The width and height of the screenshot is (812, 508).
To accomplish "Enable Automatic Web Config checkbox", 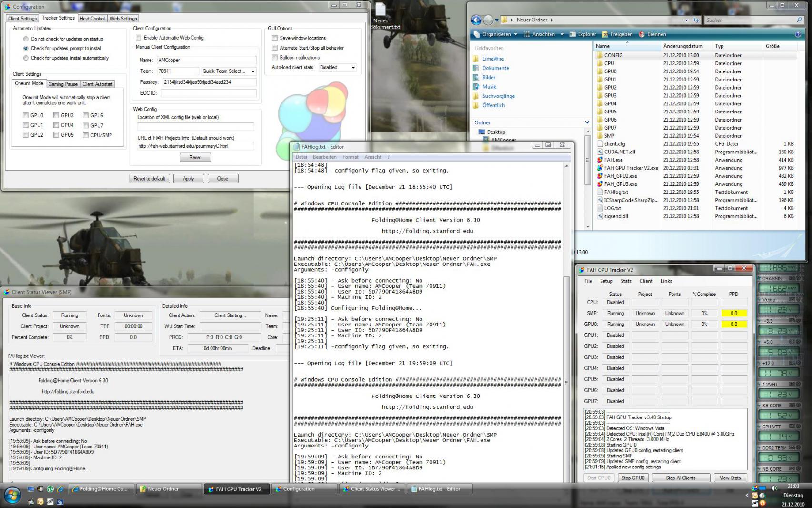I will click(x=139, y=38).
